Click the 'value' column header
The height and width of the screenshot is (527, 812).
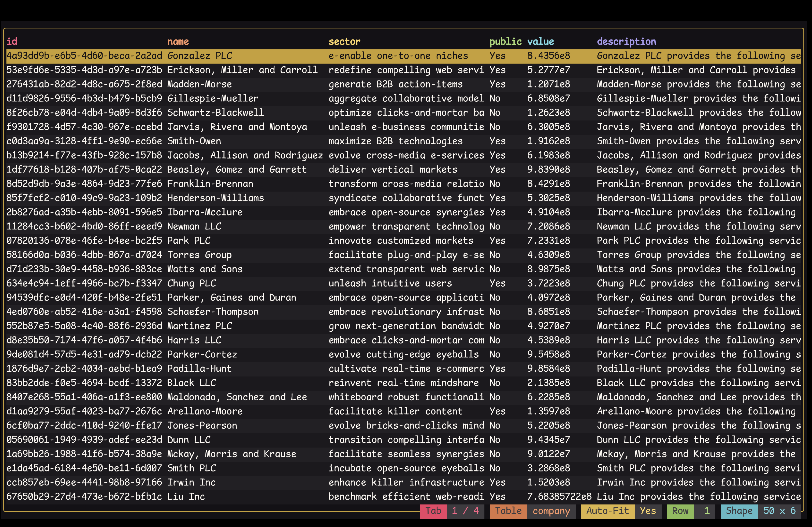(541, 42)
